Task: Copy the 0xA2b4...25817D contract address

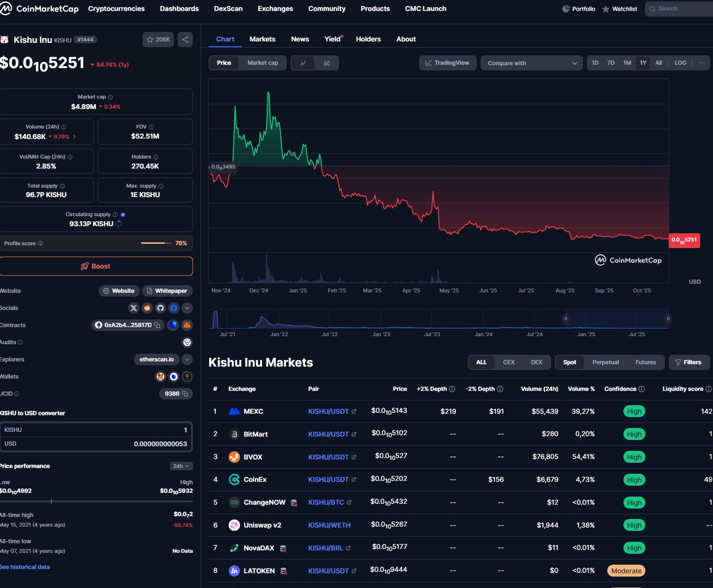Action: pos(157,325)
